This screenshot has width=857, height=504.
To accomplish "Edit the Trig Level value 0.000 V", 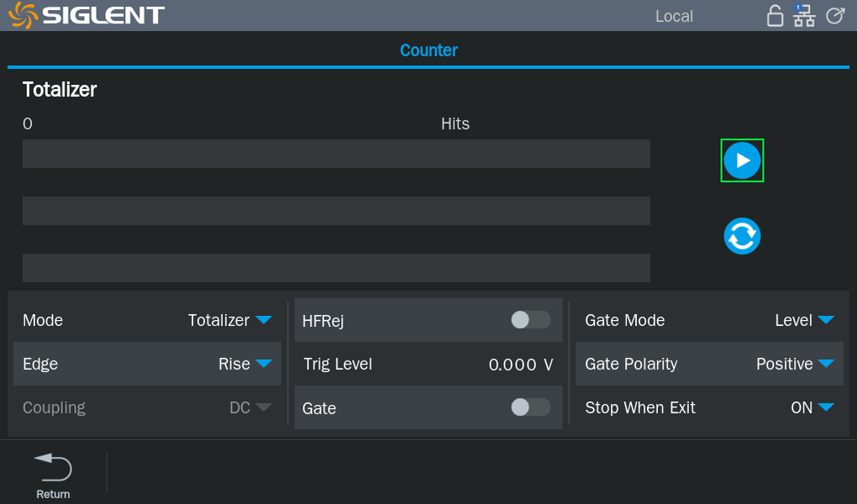I will pos(520,365).
